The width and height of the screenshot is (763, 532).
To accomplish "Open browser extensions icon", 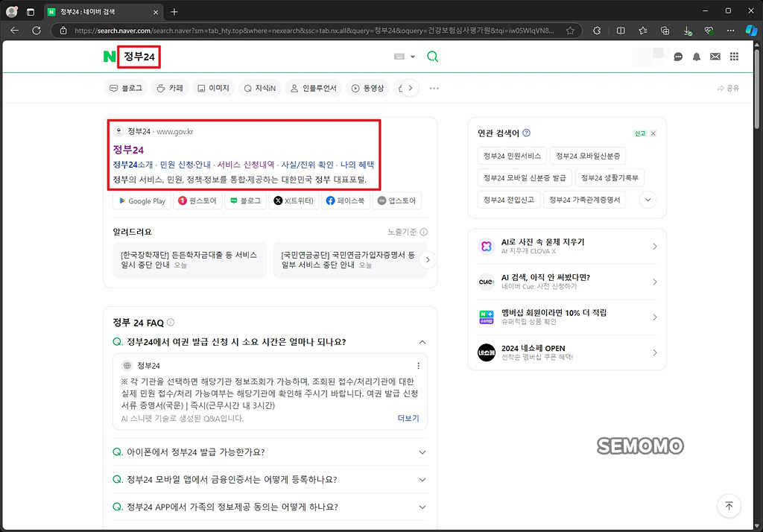I will pos(597,31).
